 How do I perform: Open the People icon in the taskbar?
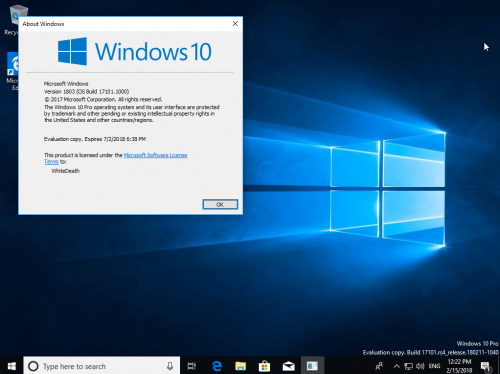(379, 366)
